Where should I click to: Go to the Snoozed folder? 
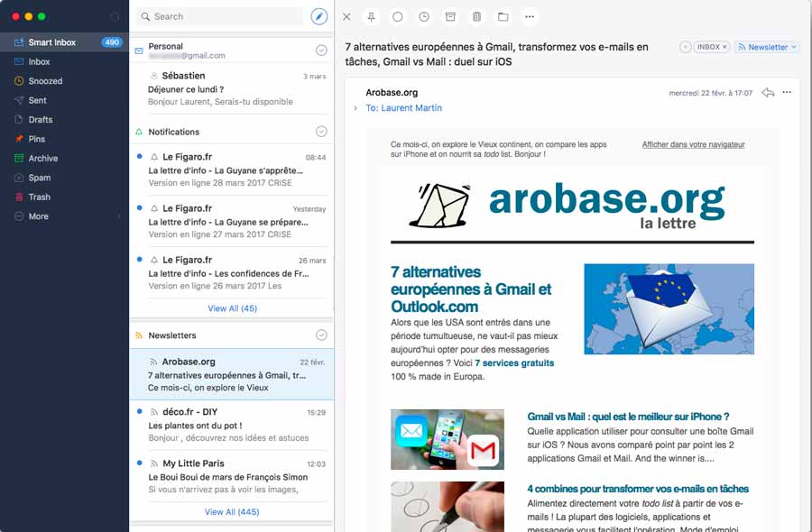(46, 81)
